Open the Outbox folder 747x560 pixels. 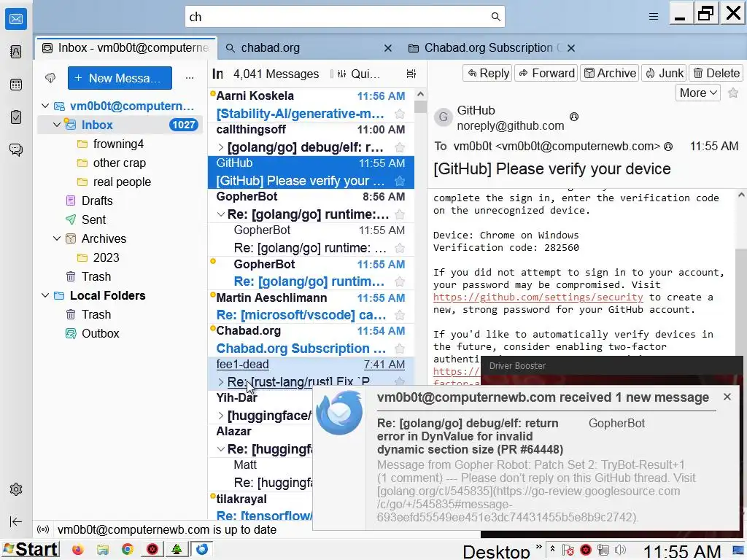100,333
